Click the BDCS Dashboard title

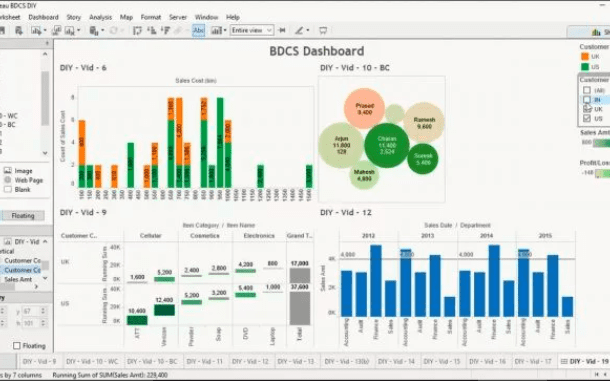click(x=317, y=51)
